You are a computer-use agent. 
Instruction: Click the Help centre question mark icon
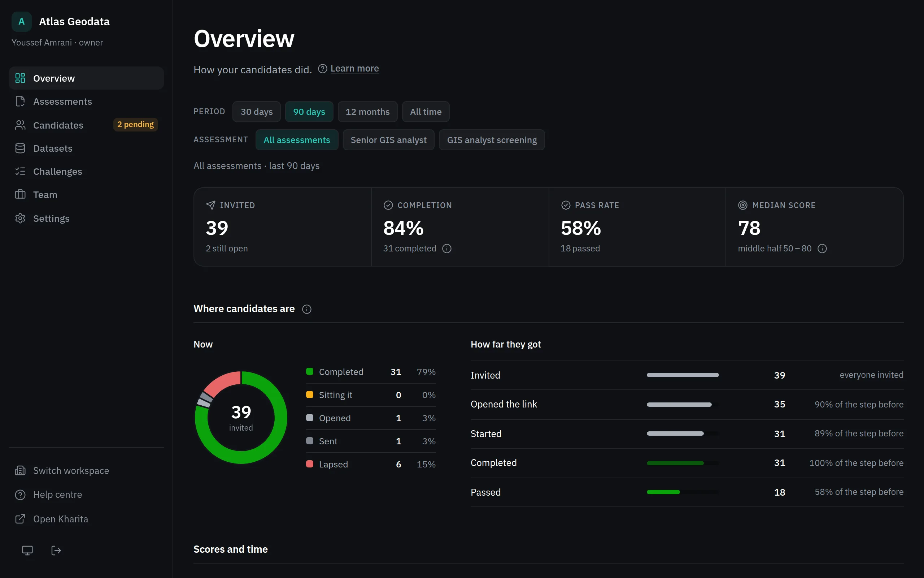pyautogui.click(x=20, y=495)
